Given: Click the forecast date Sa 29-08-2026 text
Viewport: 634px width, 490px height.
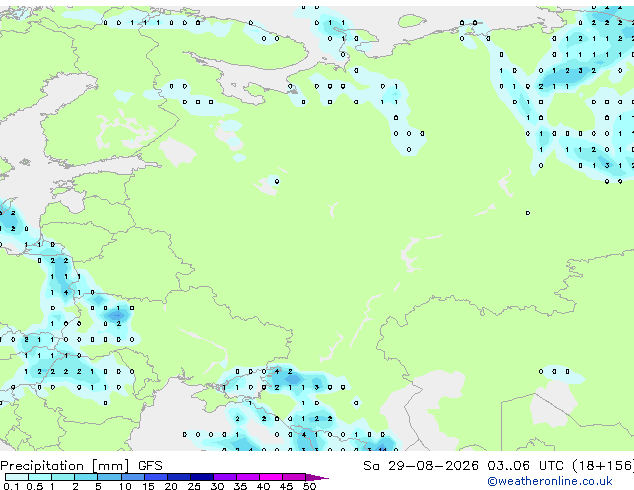Looking at the screenshot, I should (421, 466).
